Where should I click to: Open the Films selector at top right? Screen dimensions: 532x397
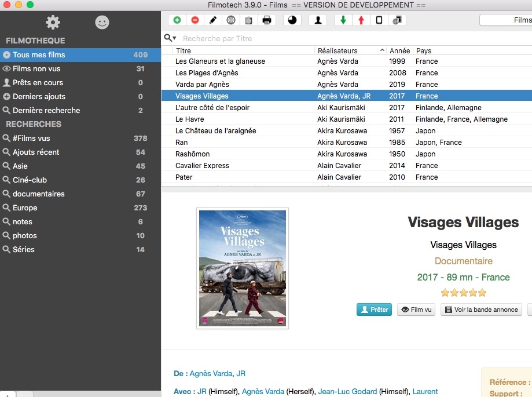coord(505,20)
